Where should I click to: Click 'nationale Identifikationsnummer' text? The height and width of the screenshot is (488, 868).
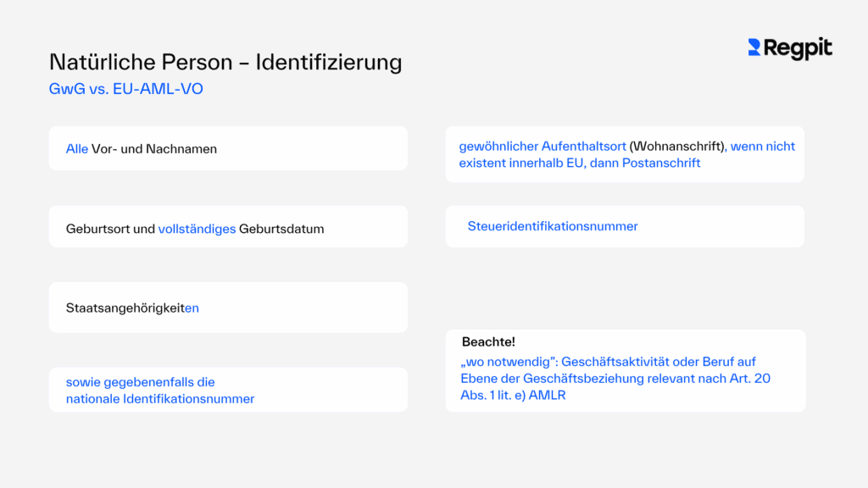coord(160,399)
